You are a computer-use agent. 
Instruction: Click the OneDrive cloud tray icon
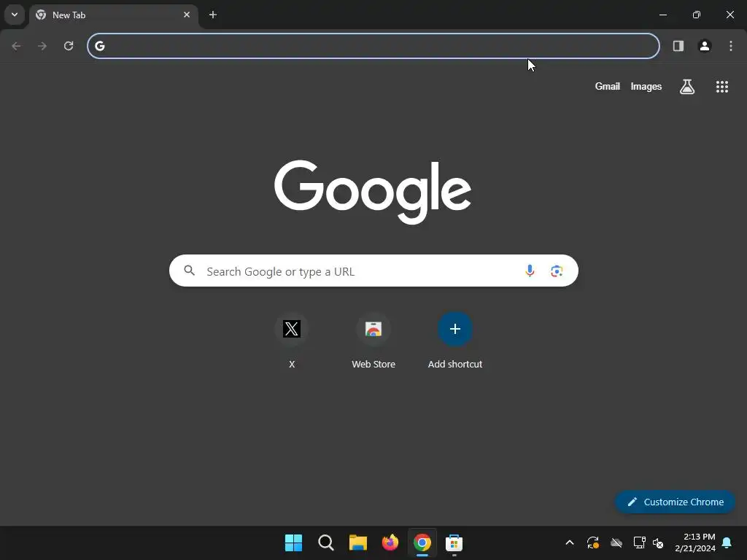coord(616,542)
